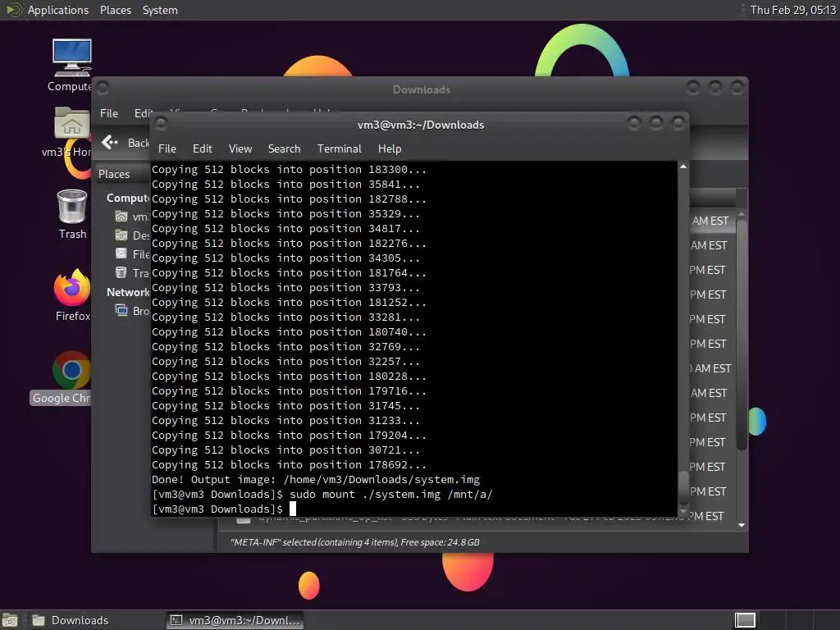The width and height of the screenshot is (840, 630).
Task: Maximize the terminal window
Action: coord(655,124)
